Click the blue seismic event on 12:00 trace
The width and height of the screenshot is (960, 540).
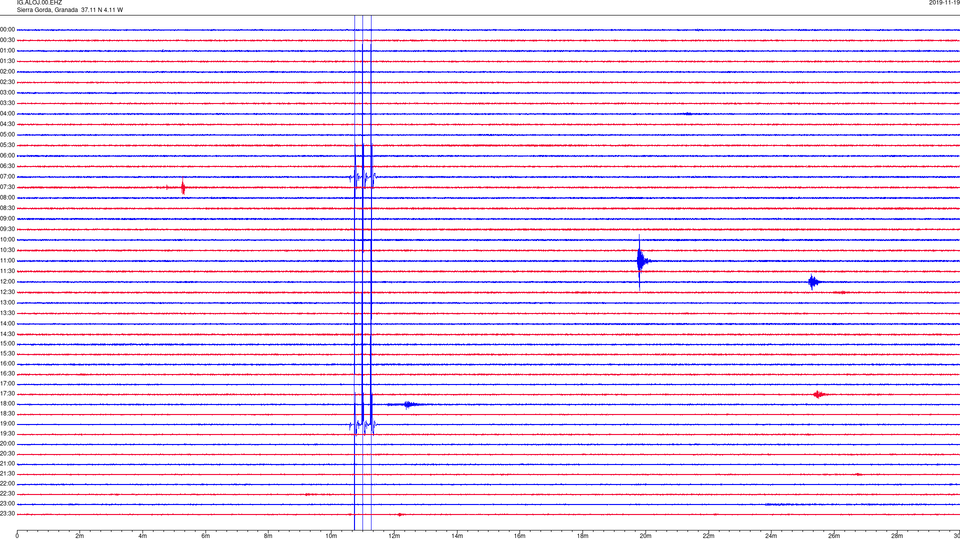[x=813, y=282]
